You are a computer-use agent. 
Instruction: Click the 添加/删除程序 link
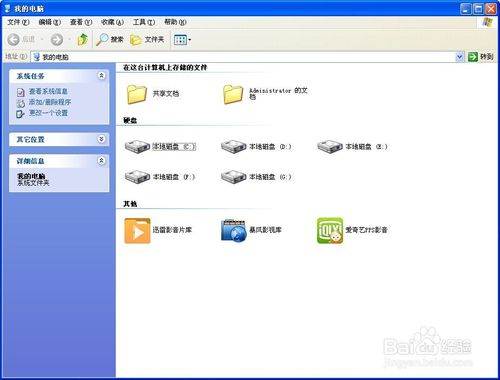50,102
